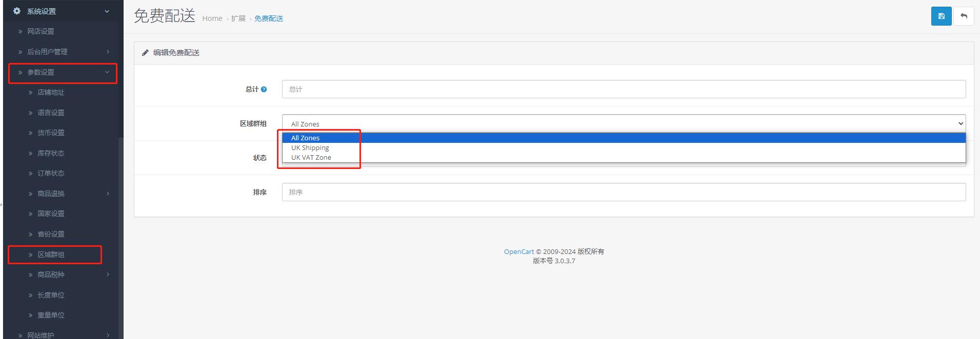This screenshot has width=980, height=339.
Task: Click the OpenCart footer link
Action: [518, 251]
